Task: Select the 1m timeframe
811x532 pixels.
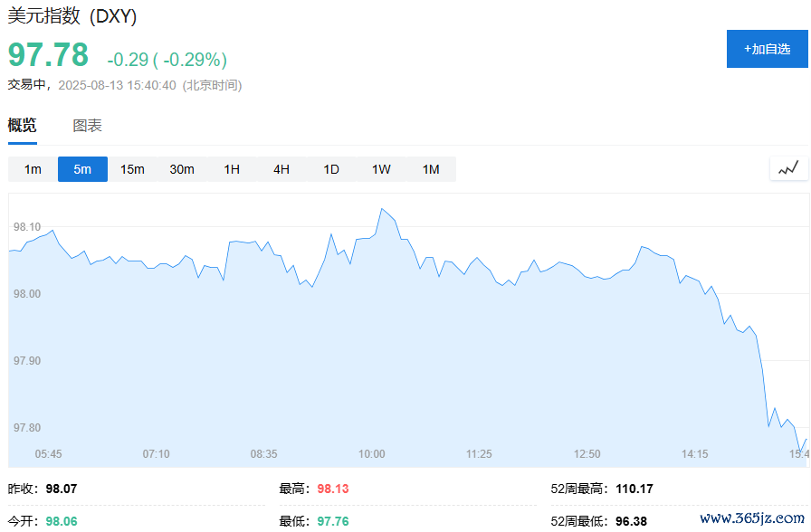Action: click(33, 169)
